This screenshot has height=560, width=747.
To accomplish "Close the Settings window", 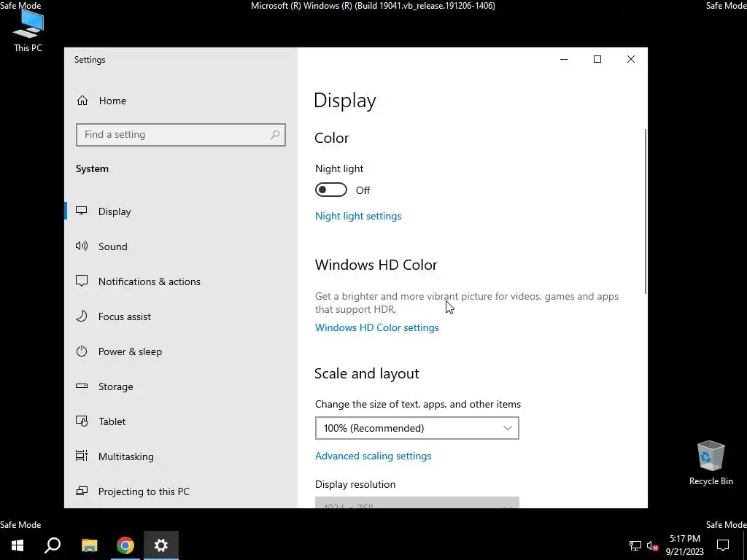I will (x=631, y=59).
